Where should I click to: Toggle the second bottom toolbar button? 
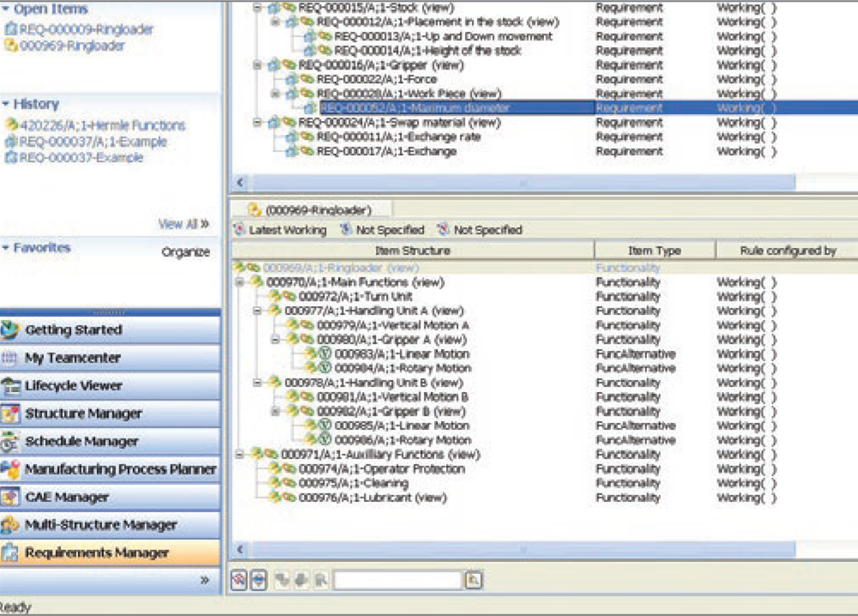258,581
